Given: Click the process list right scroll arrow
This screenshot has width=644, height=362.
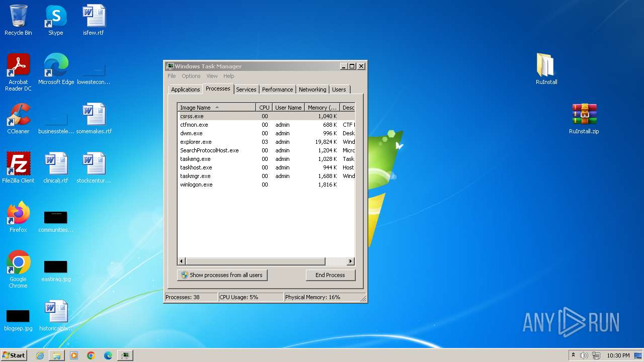Looking at the screenshot, I should click(x=351, y=261).
